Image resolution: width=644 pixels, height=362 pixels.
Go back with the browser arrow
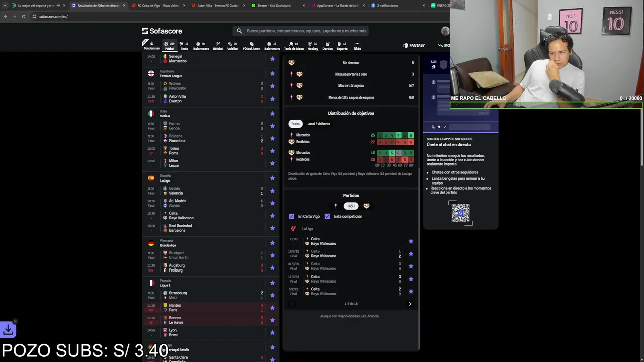(6, 16)
